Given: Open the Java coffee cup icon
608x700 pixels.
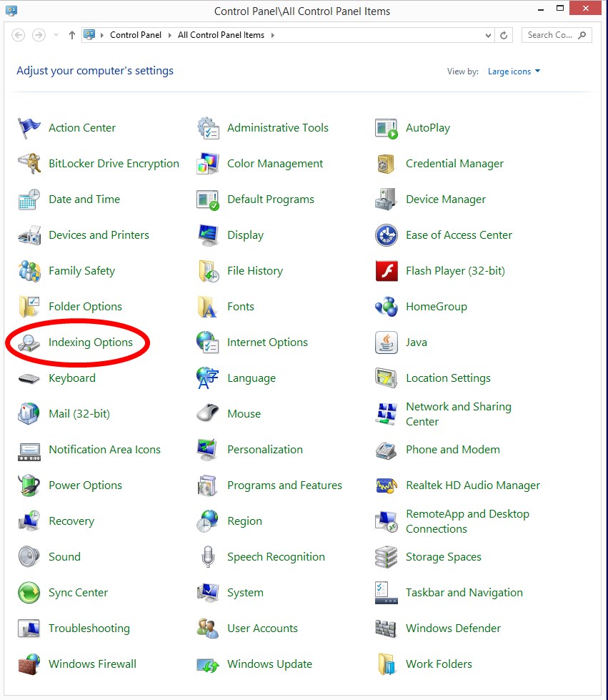Looking at the screenshot, I should point(387,342).
